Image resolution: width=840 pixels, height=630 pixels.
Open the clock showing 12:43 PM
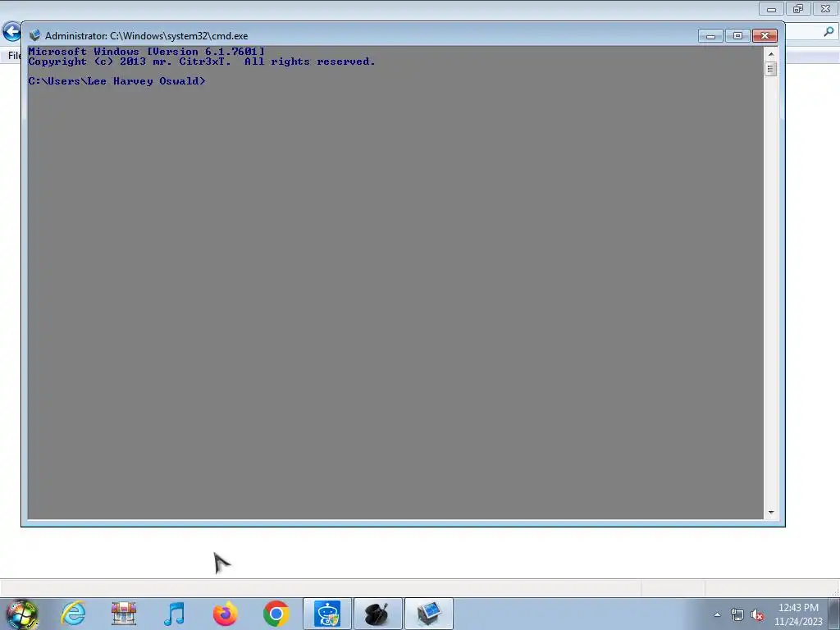pos(798,614)
